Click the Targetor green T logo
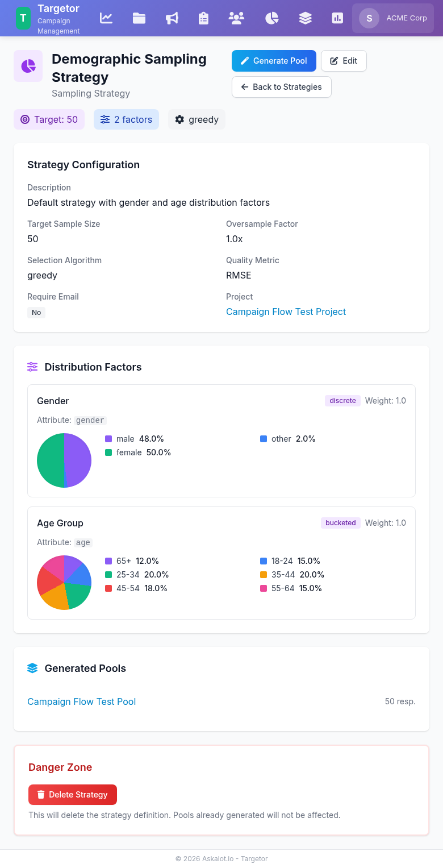The width and height of the screenshot is (443, 868). (x=23, y=18)
